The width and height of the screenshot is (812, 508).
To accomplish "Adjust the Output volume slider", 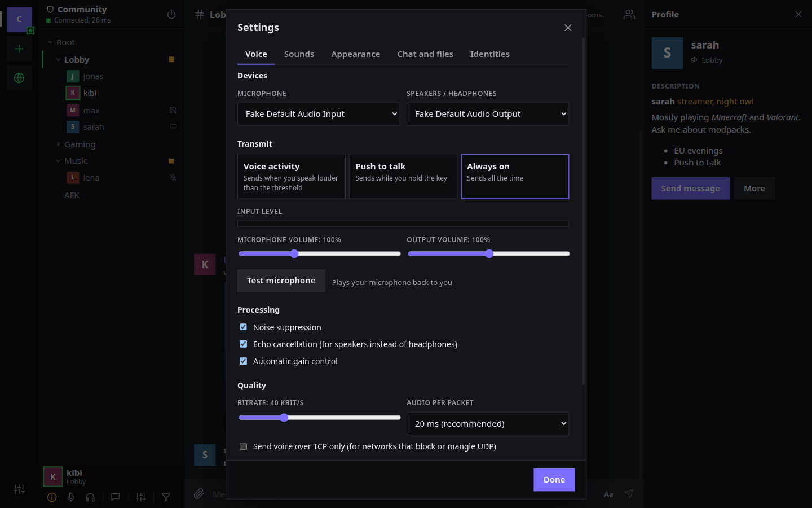I will click(x=488, y=254).
